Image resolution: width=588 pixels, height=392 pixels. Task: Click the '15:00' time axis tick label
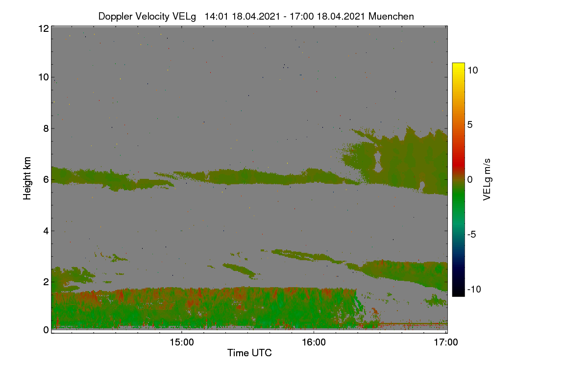pos(181,343)
